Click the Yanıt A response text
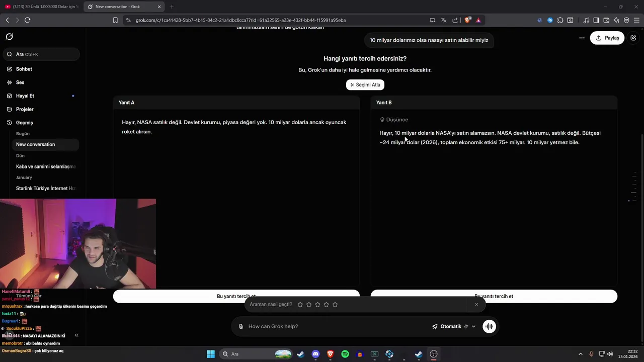 (x=234, y=127)
